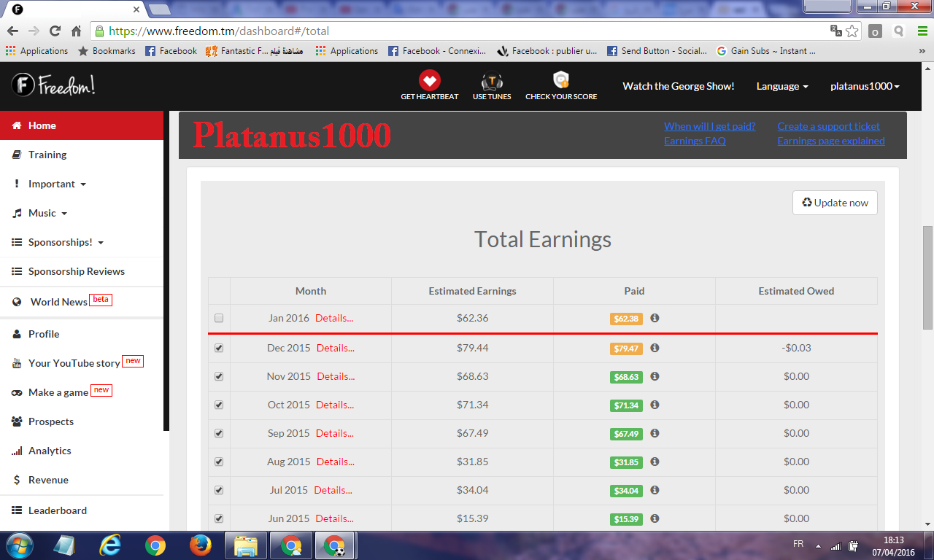Open 'Earnings page explained' link

pyautogui.click(x=830, y=141)
